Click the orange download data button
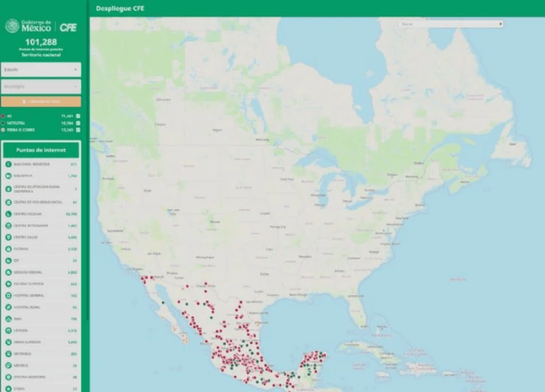 [x=41, y=102]
